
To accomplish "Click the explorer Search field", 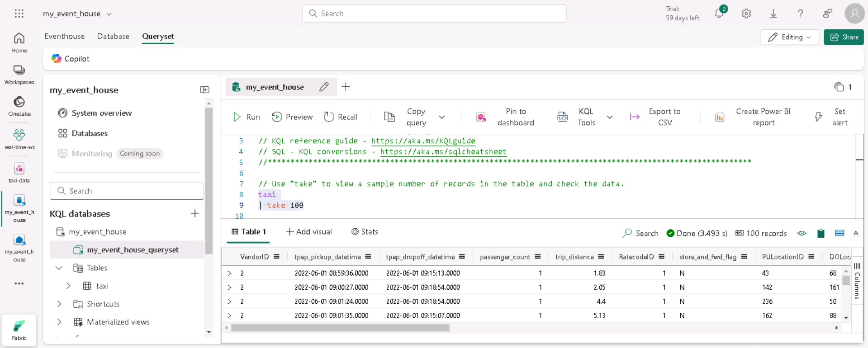I will (x=127, y=191).
